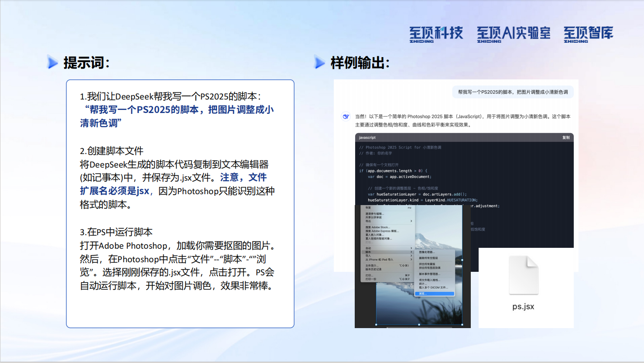Click the 提示词 heading

pyautogui.click(x=86, y=63)
